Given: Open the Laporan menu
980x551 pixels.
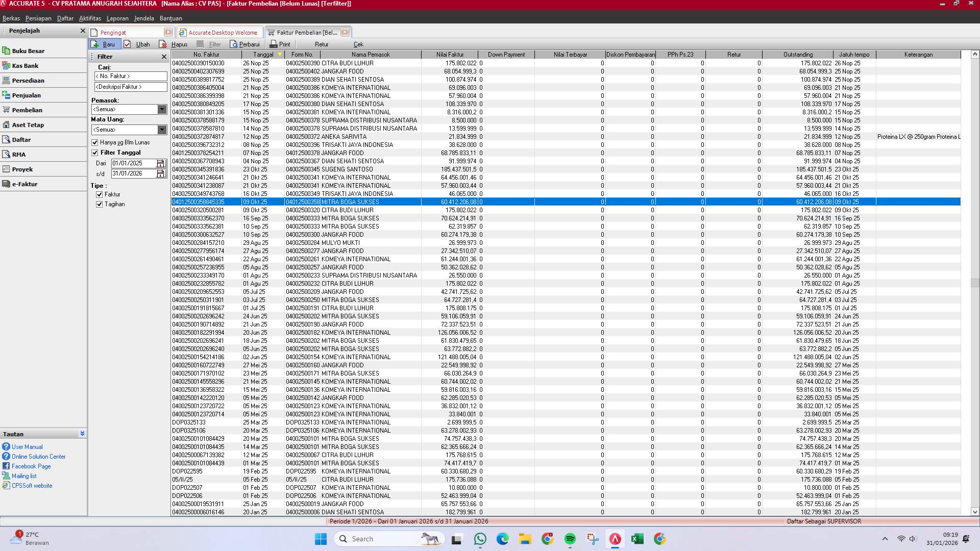Looking at the screenshot, I should (x=117, y=18).
